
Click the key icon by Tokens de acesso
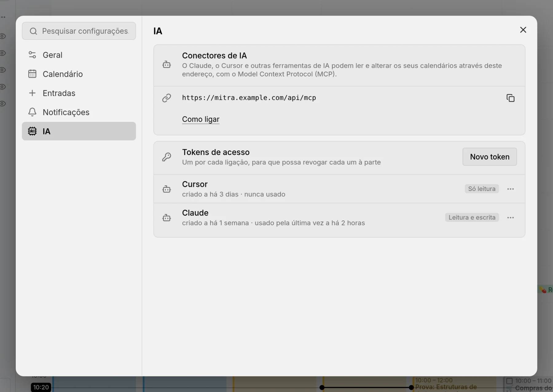click(x=167, y=157)
